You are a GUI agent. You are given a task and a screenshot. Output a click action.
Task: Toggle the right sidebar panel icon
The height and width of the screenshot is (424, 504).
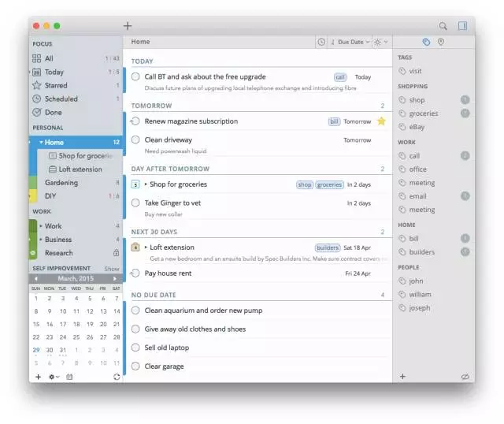click(462, 26)
